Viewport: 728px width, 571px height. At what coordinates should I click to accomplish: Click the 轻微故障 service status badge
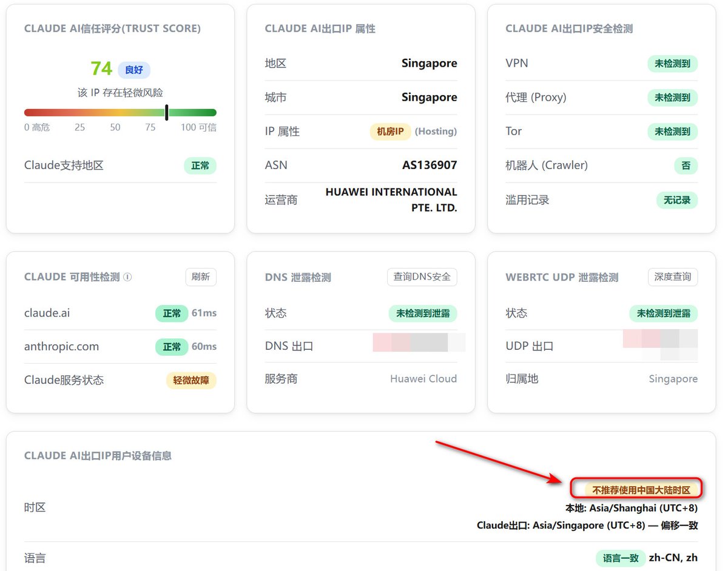191,381
